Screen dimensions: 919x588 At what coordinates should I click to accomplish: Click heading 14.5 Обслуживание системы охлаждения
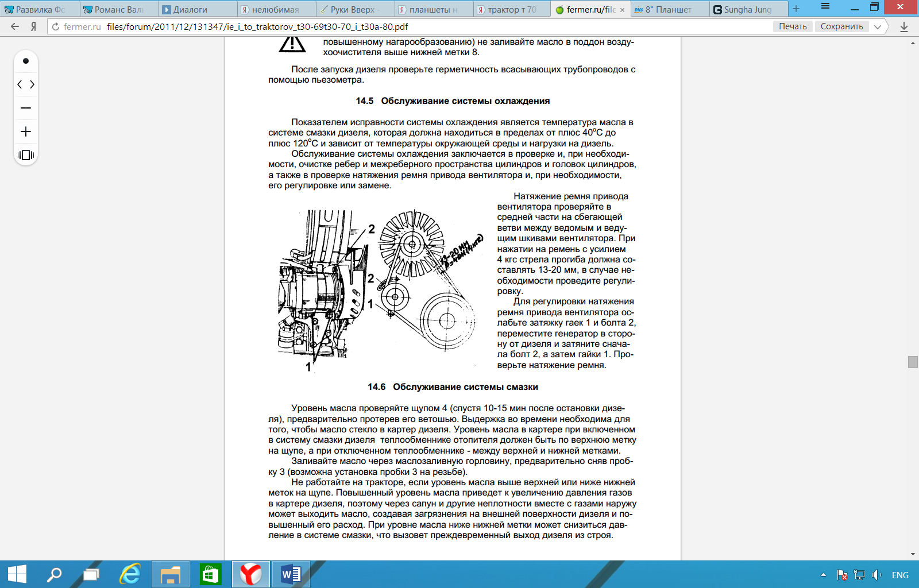[x=453, y=101]
